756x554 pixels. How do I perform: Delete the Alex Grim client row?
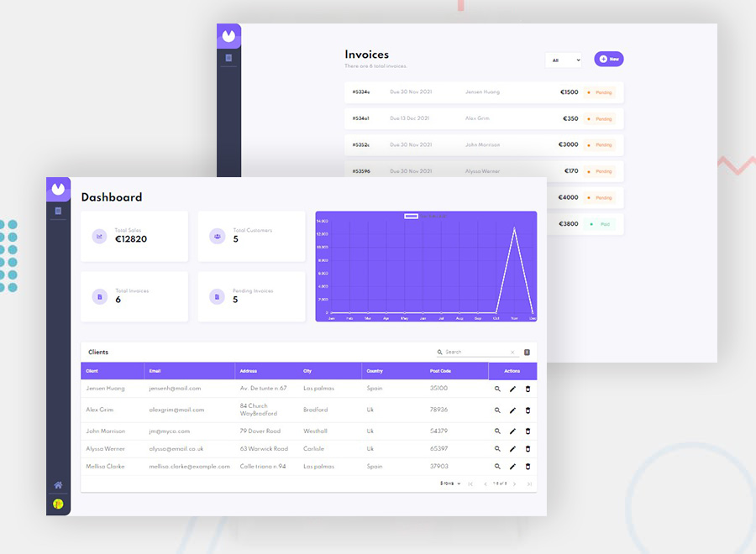528,410
